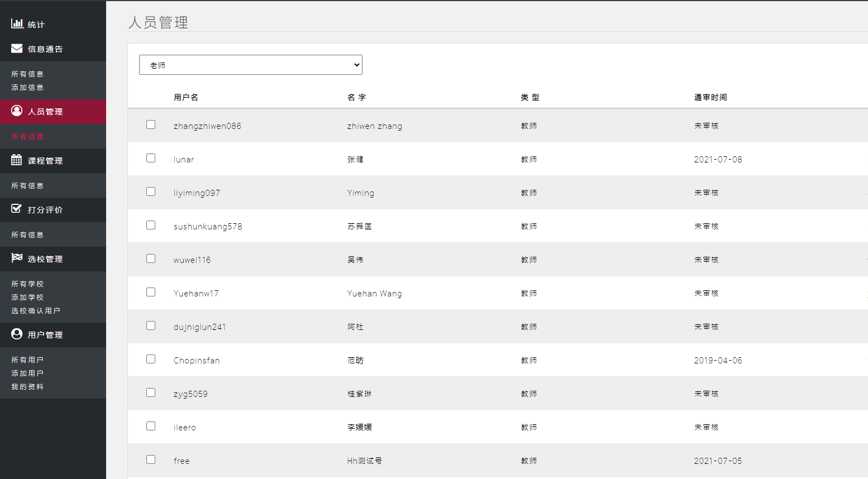Open the 课程管理 menu section
Screen dimensions: 868x479
(53, 161)
